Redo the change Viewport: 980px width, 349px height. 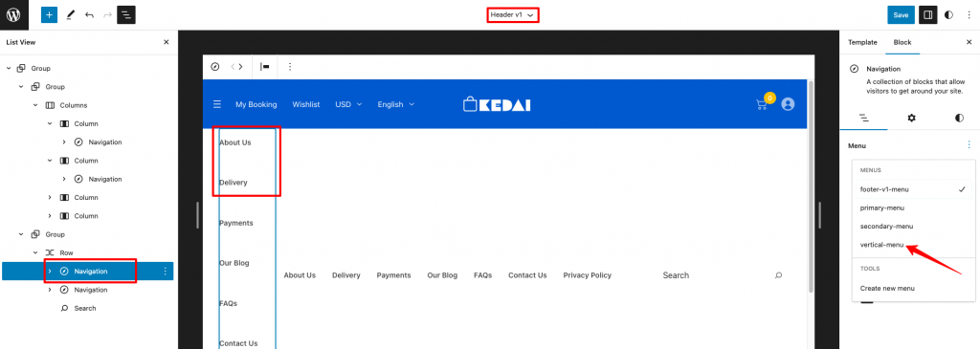107,14
